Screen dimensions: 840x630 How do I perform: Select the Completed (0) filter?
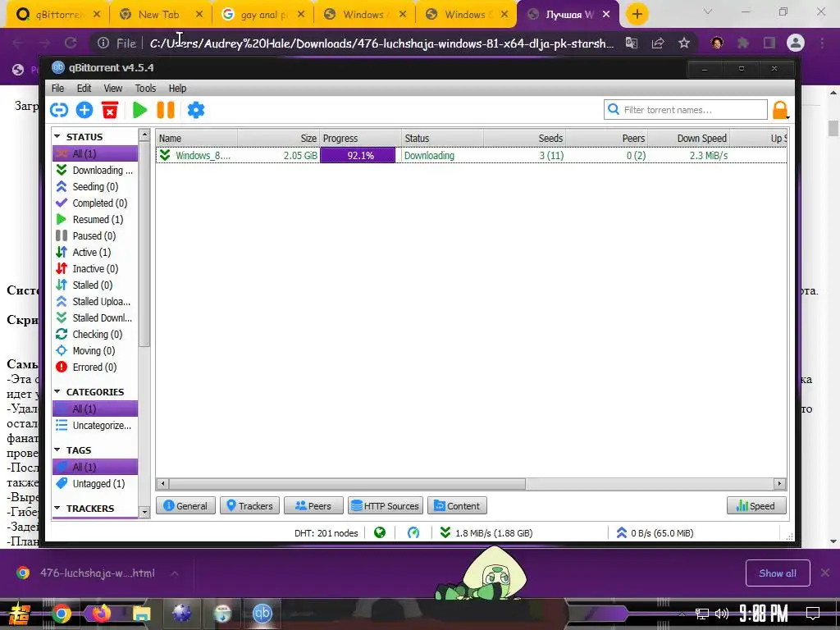(95, 203)
